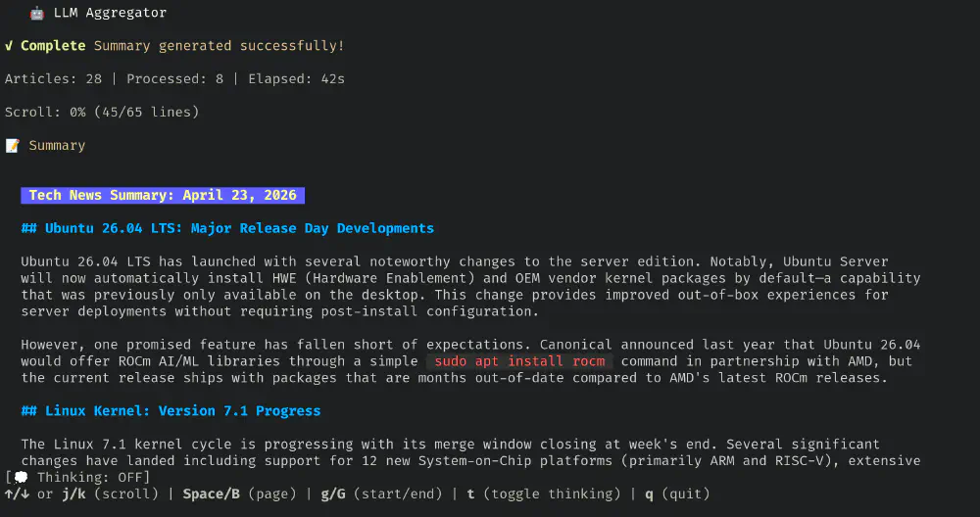Select the highlighted Tech News Summary title
Viewport: 980px width, 517px height.
pos(163,196)
